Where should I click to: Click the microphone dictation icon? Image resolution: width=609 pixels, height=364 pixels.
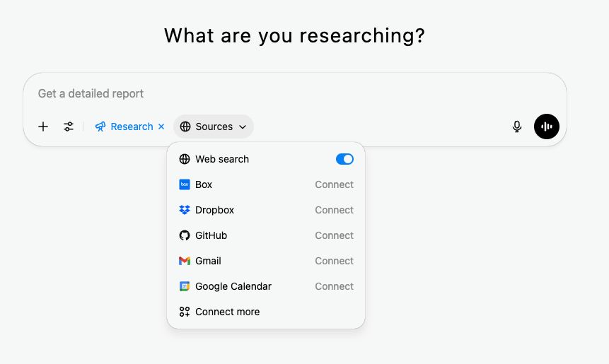point(517,127)
